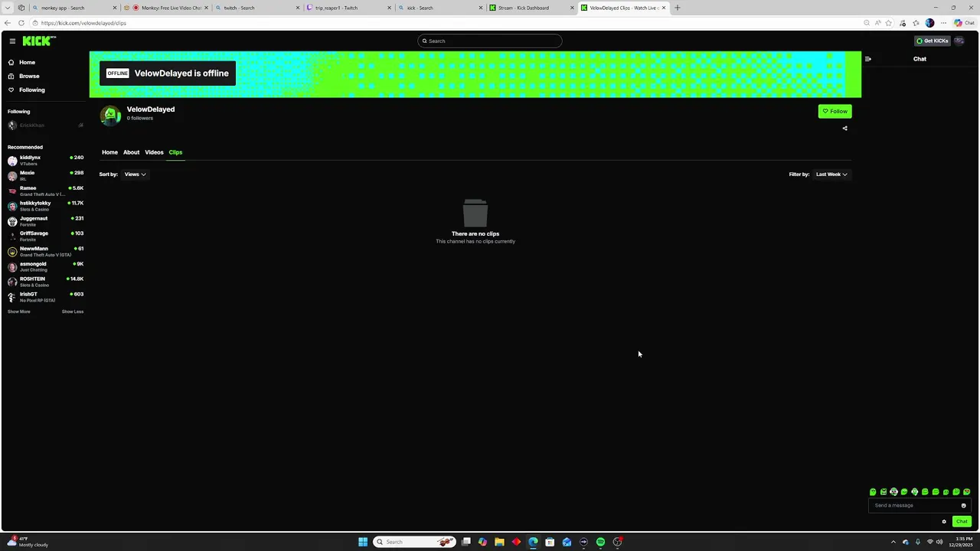The height and width of the screenshot is (551, 980).
Task: Open GriffSavage recommended channel
Action: [x=45, y=236]
